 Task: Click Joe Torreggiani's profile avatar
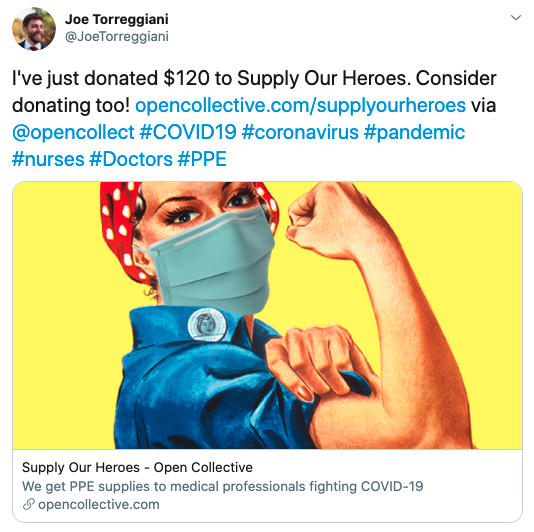tap(34, 29)
